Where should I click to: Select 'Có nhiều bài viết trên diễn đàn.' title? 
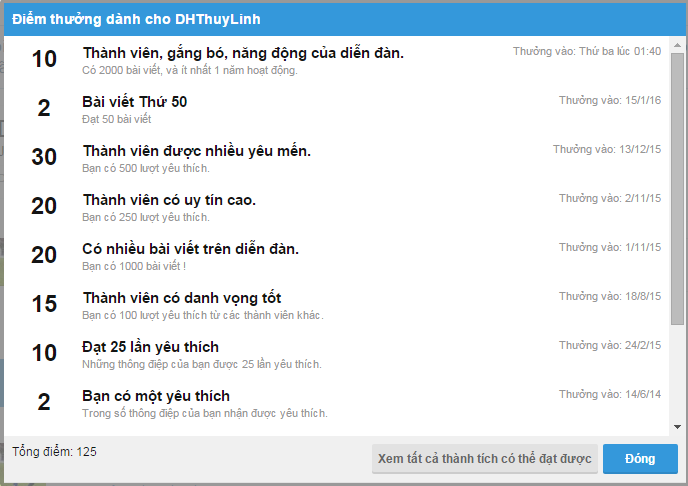tap(190, 249)
